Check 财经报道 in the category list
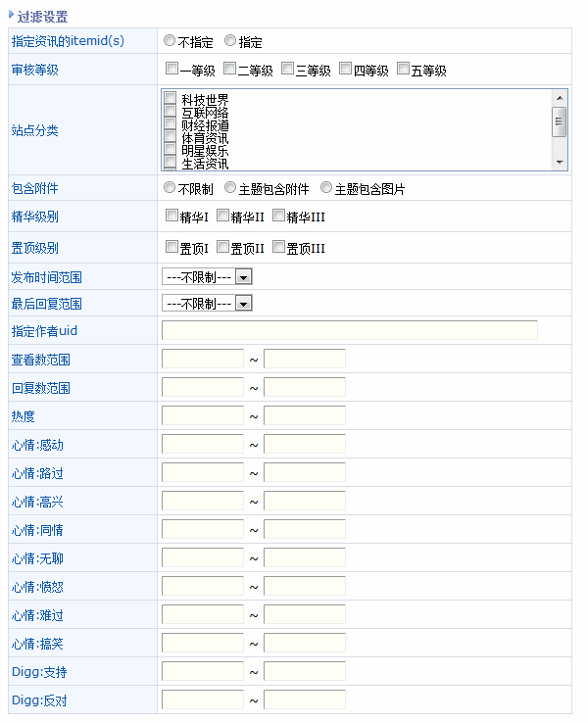This screenshot has width=588, height=723. click(171, 123)
